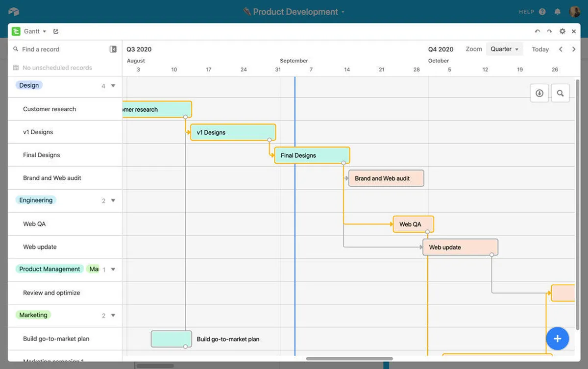Open the Quarter zoom dropdown
The image size is (588, 369).
tap(504, 49)
